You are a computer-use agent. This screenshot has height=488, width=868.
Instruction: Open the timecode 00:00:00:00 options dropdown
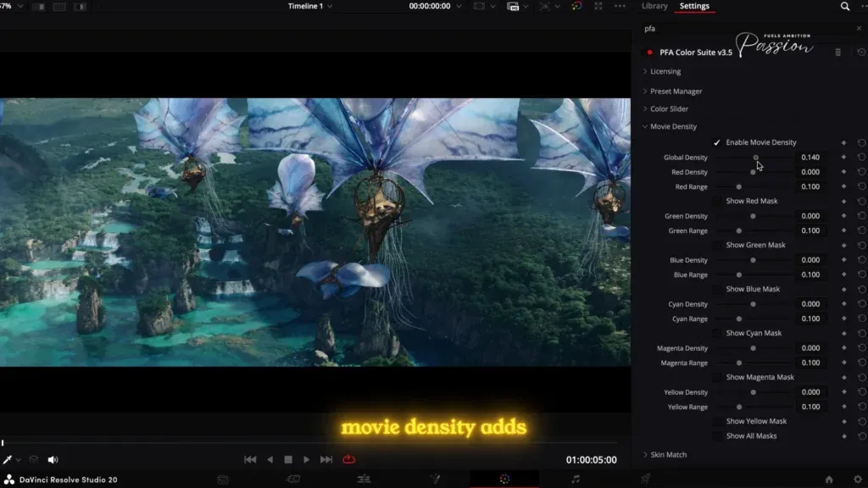click(459, 6)
